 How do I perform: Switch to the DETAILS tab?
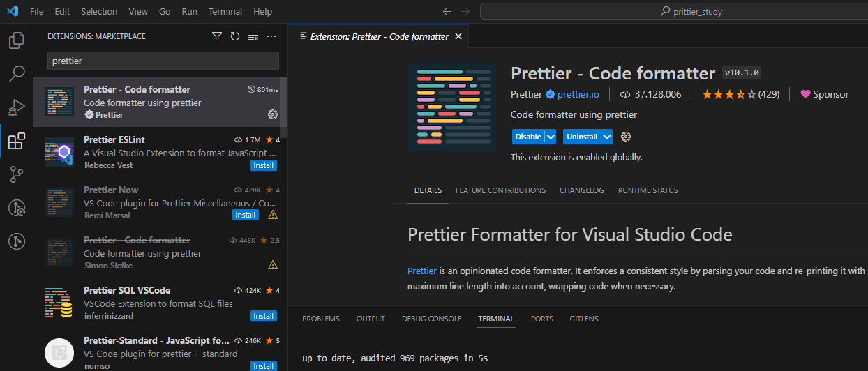click(428, 190)
